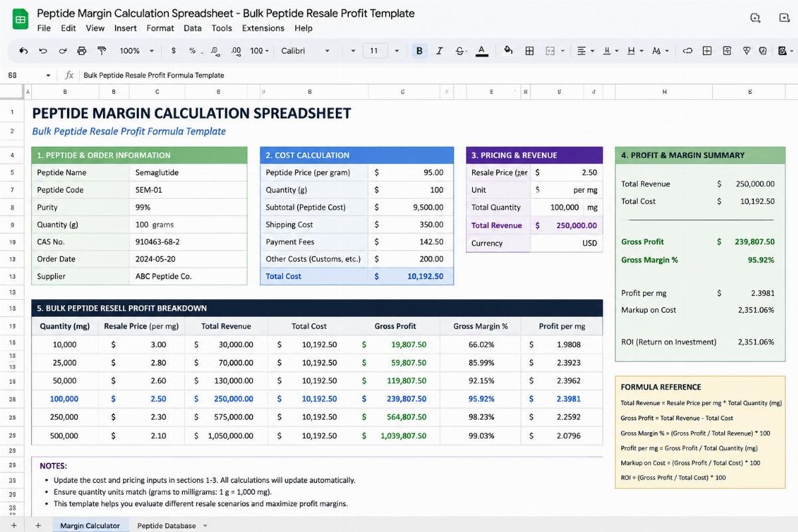Select the paint format roller tool
798x532 pixels.
coord(102,51)
